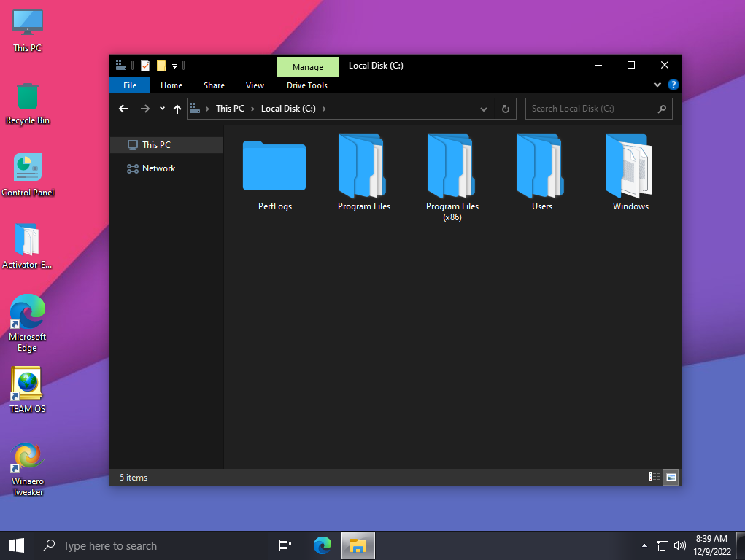
Task: Open the Drive Tools tab
Action: (x=307, y=85)
